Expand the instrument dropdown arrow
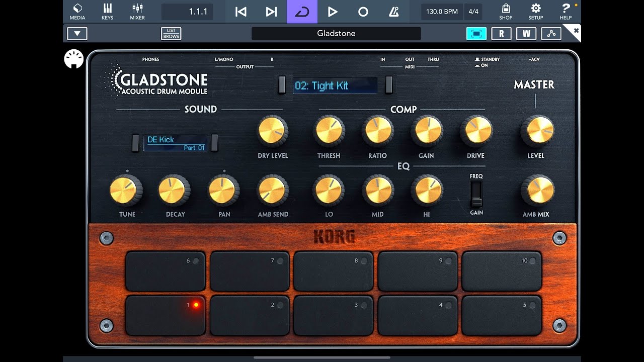 [x=77, y=34]
